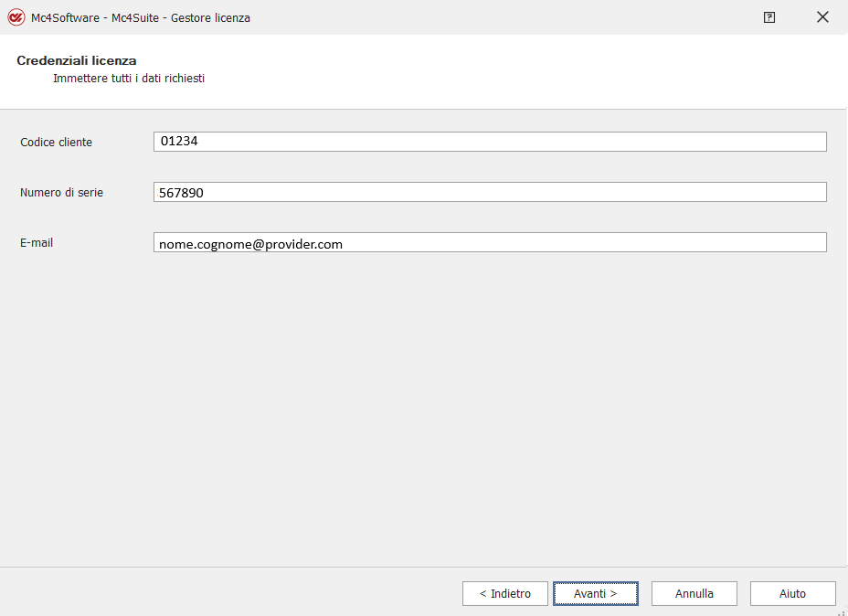Click the 567890 serial number value
The image size is (848, 616).
pyautogui.click(x=181, y=192)
